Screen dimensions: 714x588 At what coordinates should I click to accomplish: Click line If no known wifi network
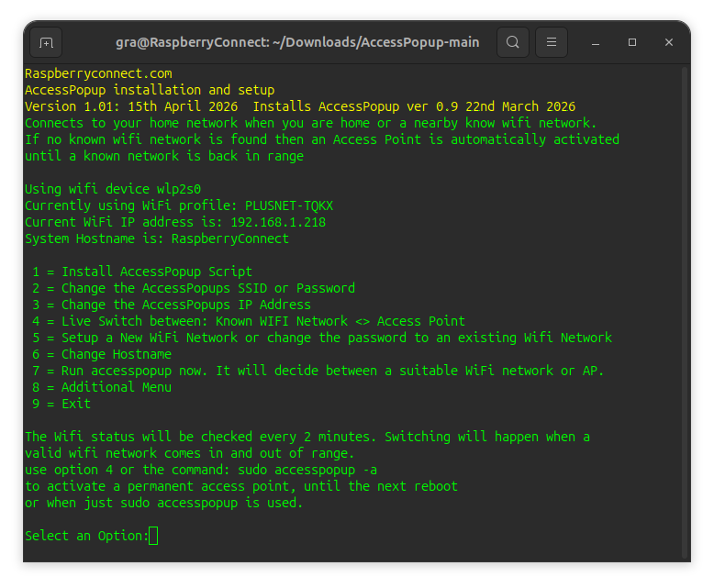322,139
